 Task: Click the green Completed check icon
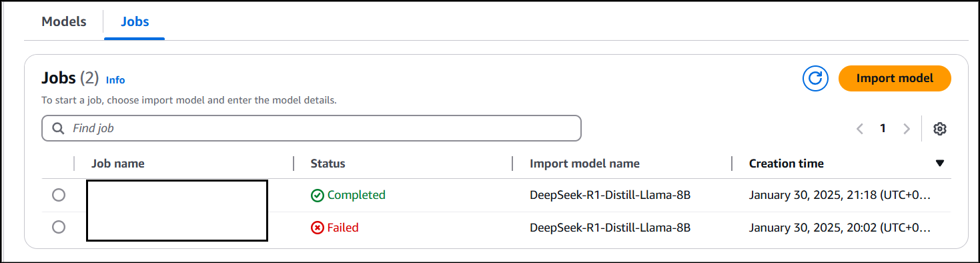318,196
